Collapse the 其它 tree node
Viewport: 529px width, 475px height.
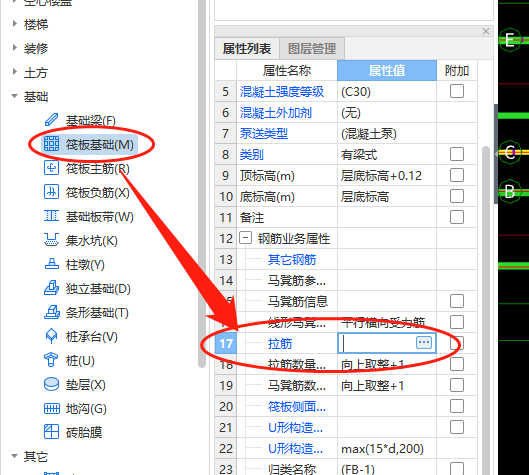(15, 456)
